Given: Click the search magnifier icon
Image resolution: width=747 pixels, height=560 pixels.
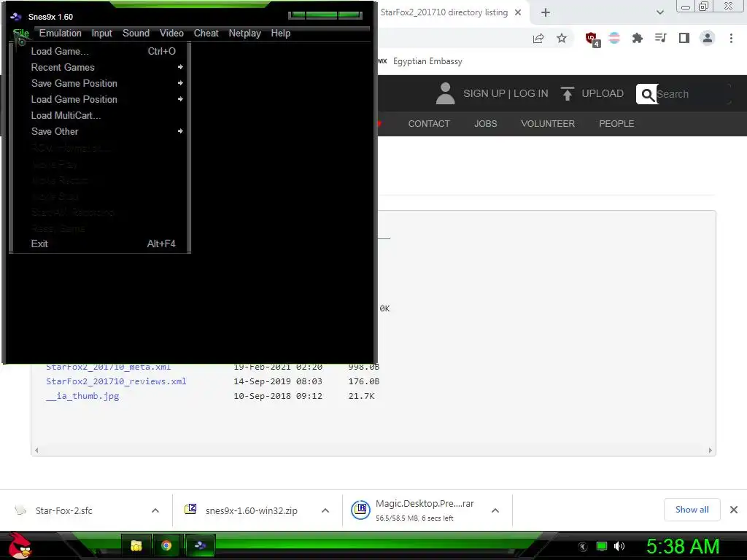Looking at the screenshot, I should (647, 95).
